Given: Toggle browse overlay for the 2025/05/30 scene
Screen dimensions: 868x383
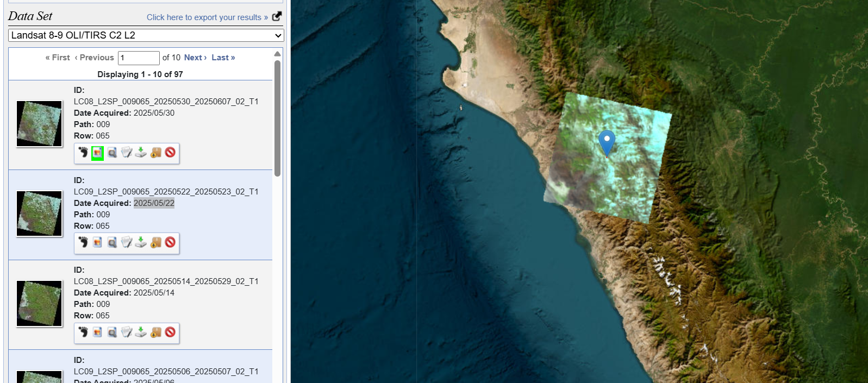Looking at the screenshot, I should click(x=97, y=153).
